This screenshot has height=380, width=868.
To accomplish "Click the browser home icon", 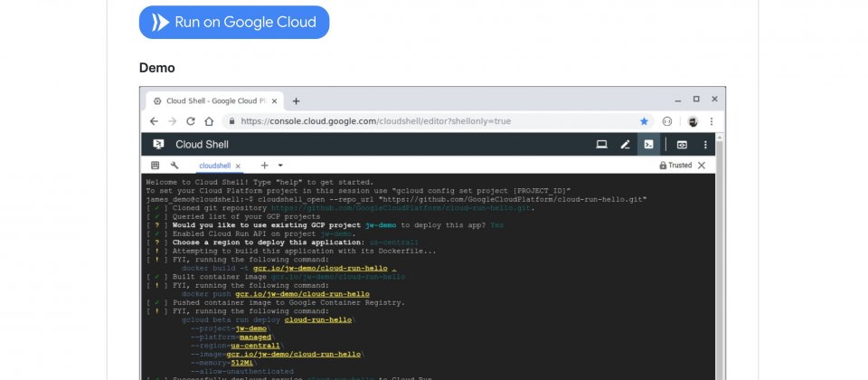I will (x=209, y=121).
